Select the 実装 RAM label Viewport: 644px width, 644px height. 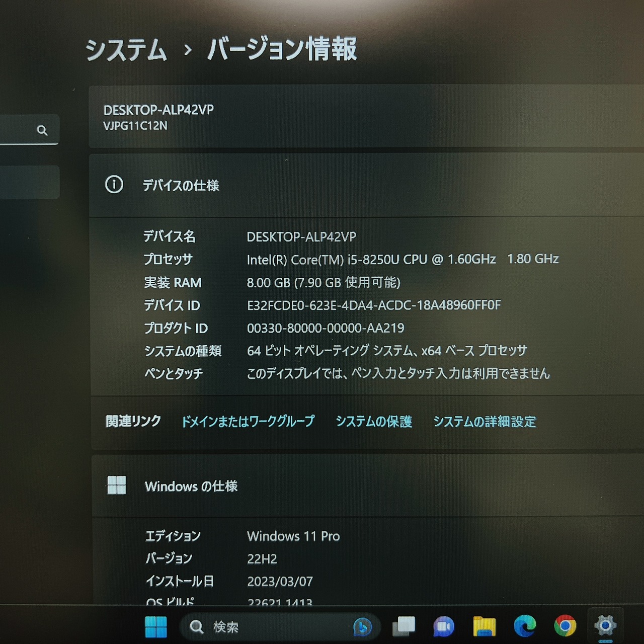click(173, 282)
